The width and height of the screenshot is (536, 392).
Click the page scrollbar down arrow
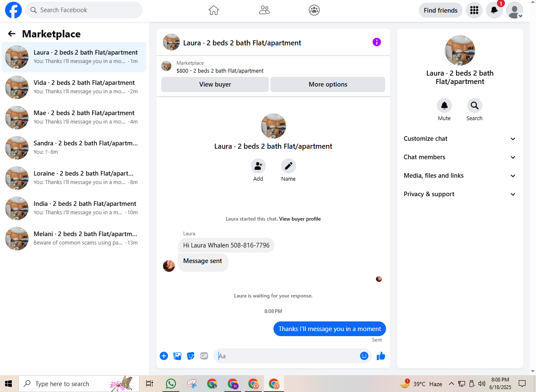[533, 371]
